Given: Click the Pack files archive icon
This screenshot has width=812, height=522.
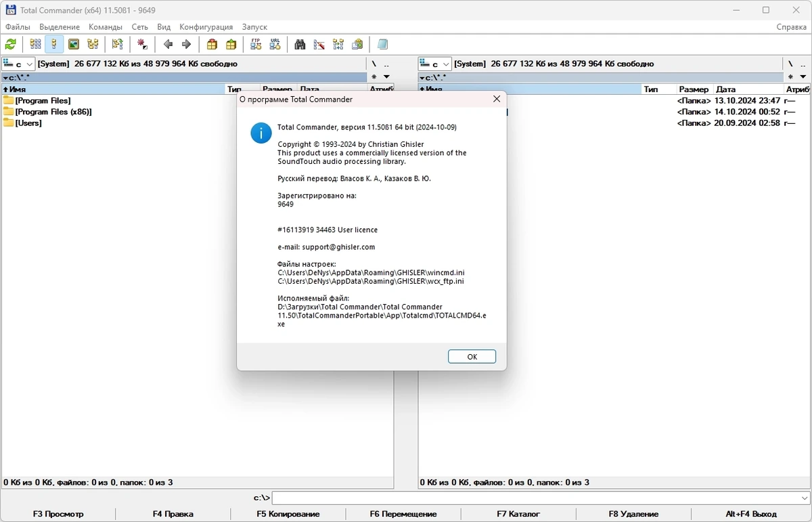Looking at the screenshot, I should point(212,45).
